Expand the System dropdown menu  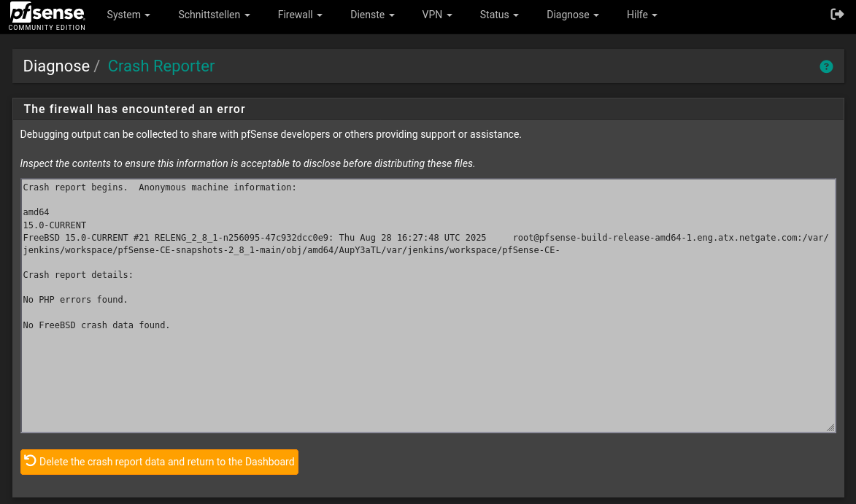[x=128, y=15]
